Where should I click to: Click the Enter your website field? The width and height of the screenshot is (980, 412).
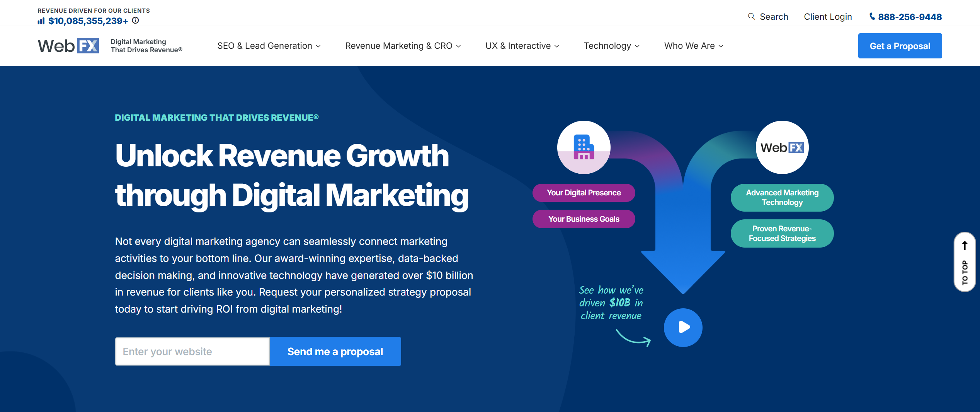(x=192, y=351)
